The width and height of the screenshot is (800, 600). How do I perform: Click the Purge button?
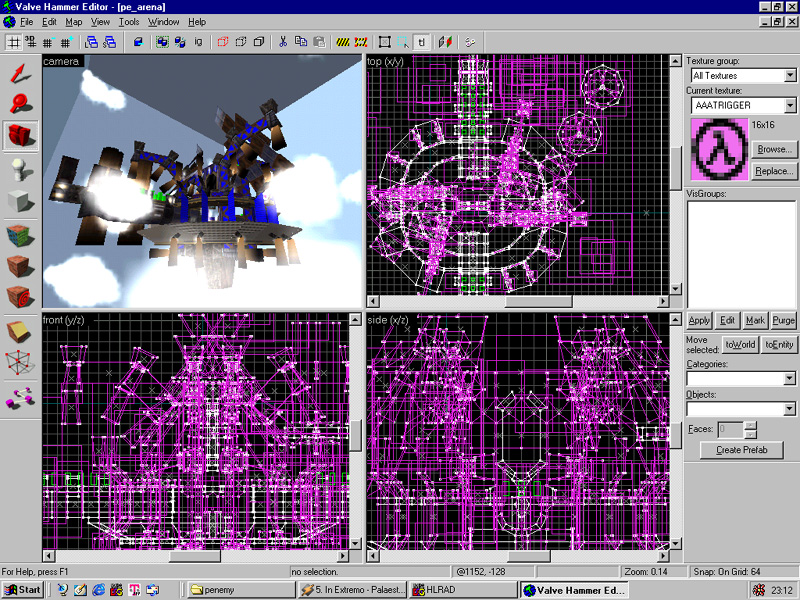click(x=783, y=320)
